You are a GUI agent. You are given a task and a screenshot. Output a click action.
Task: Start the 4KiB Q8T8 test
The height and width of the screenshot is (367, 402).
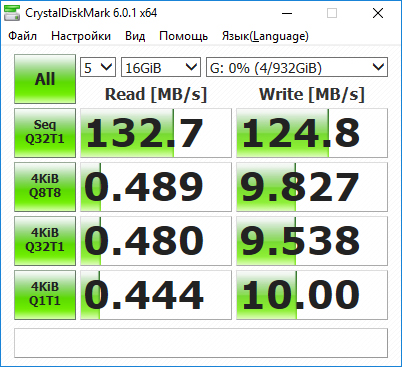coord(45,187)
